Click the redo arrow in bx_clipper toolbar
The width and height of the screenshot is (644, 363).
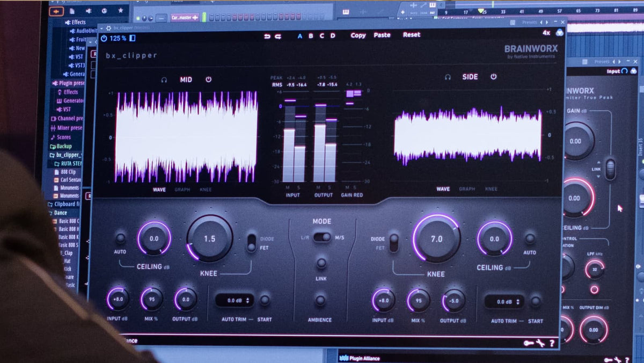278,36
